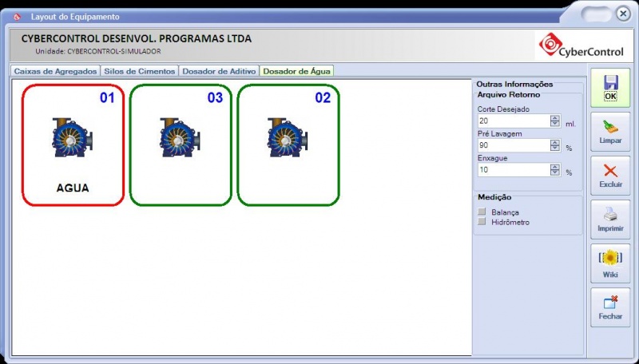This screenshot has width=639, height=364.
Task: Click the Limpar broom button
Action: 610,132
